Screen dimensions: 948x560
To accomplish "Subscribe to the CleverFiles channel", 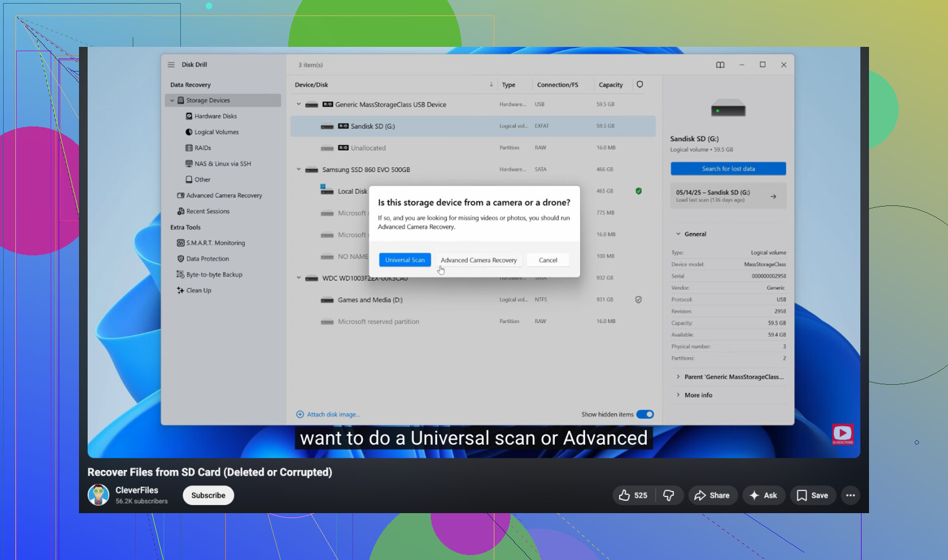I will [209, 495].
